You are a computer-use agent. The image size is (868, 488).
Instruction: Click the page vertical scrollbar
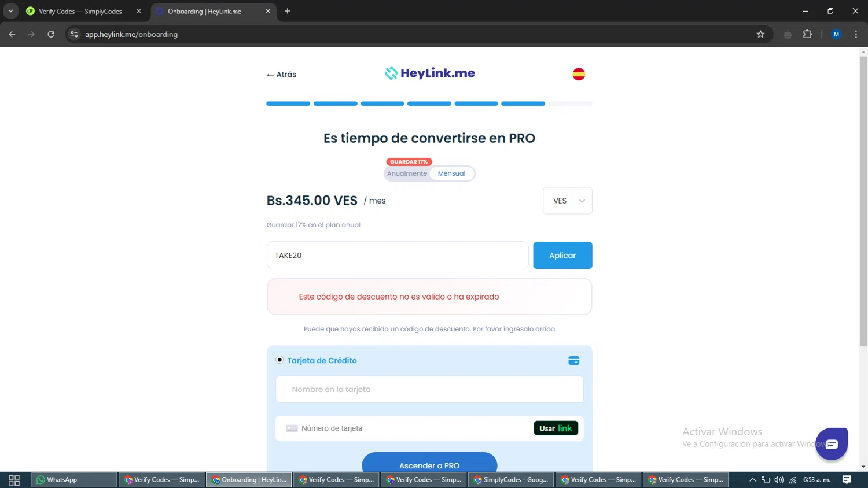click(863, 202)
